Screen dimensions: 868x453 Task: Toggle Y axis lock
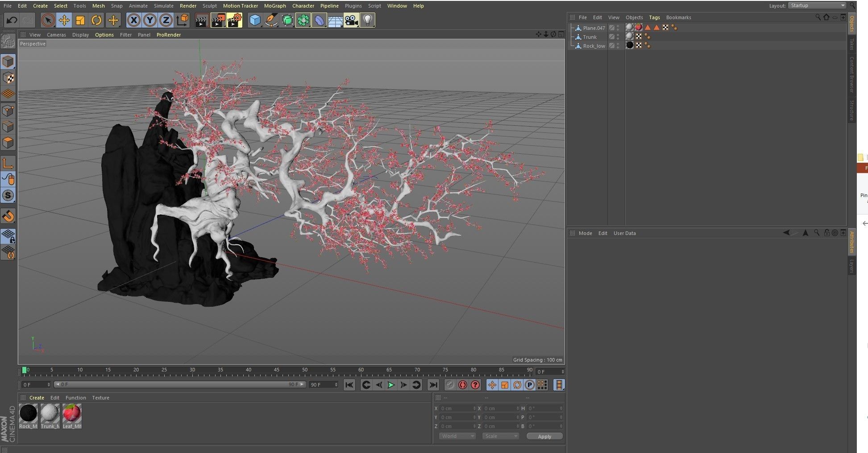150,20
